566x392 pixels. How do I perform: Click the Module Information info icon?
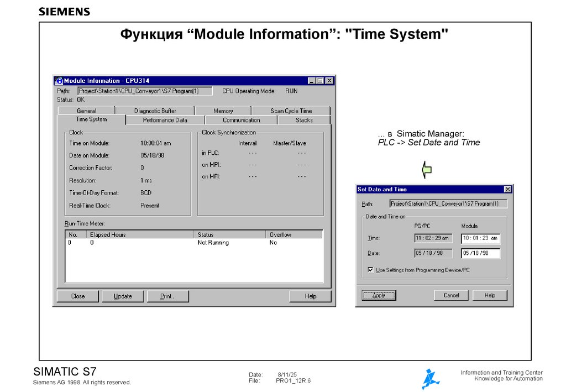click(x=60, y=80)
